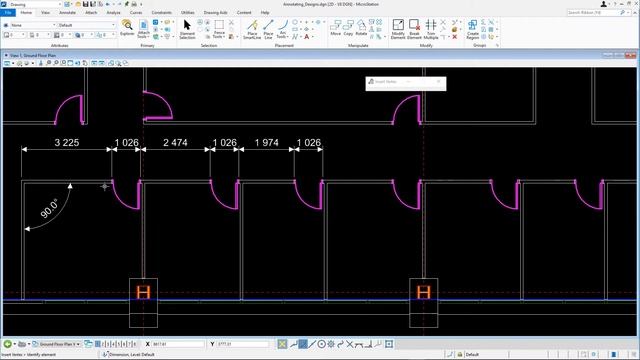Select the Modify Element tool

pos(398,29)
